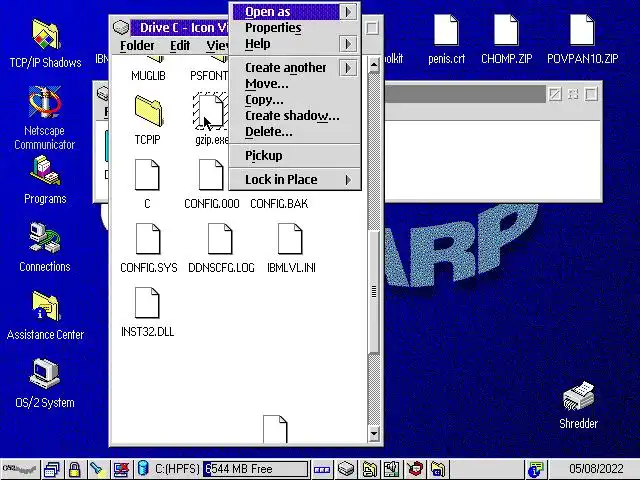
Task: Select the CHOMP.ZIP desktop file
Action: [506, 30]
